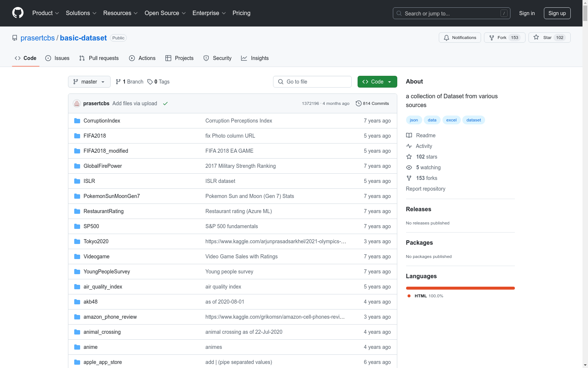
Task: Open the RestaurantRating folder
Action: pos(104,211)
